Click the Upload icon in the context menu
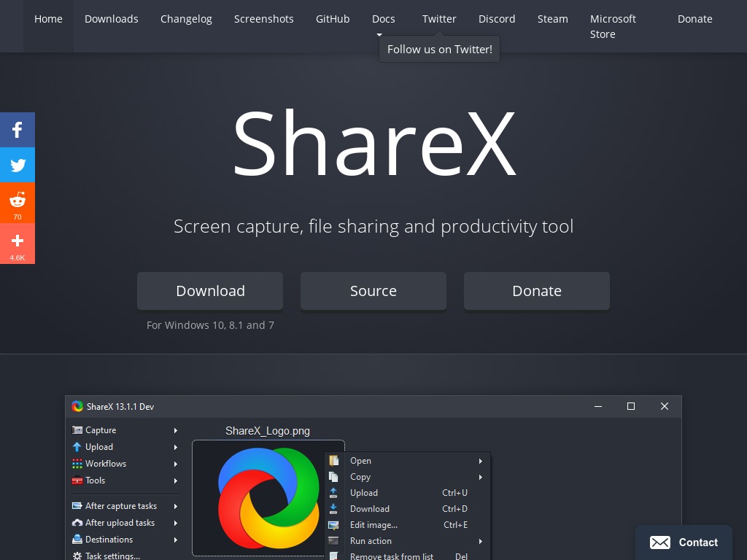The height and width of the screenshot is (560, 747). [333, 493]
